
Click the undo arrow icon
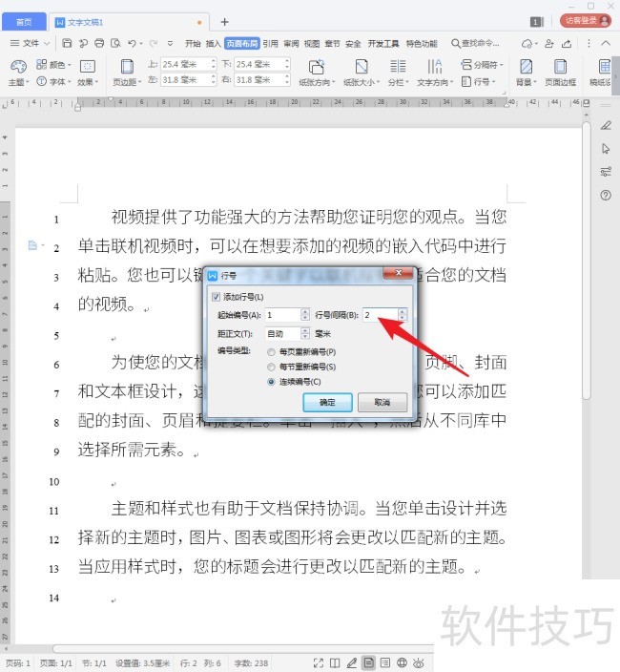132,43
